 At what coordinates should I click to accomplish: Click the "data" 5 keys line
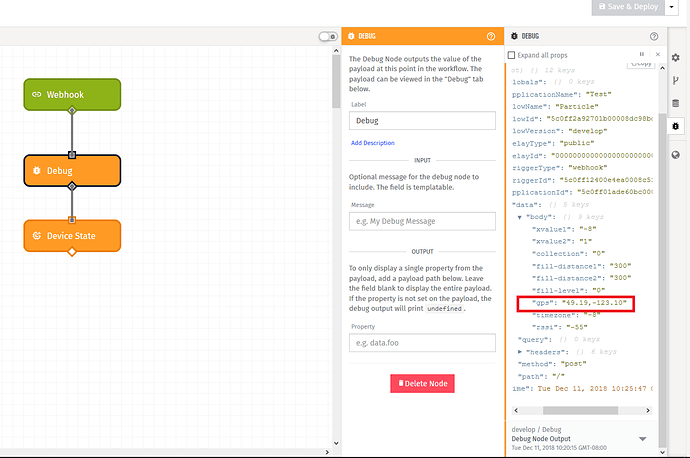point(550,205)
